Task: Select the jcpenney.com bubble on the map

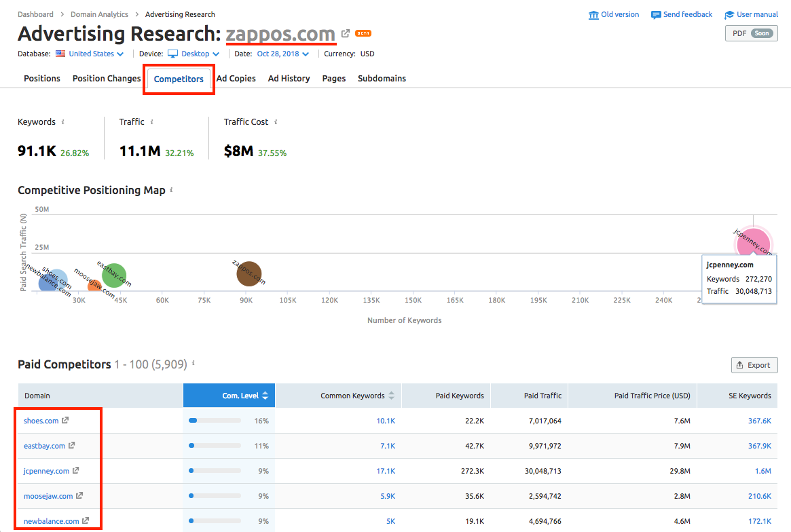Action: click(754, 242)
